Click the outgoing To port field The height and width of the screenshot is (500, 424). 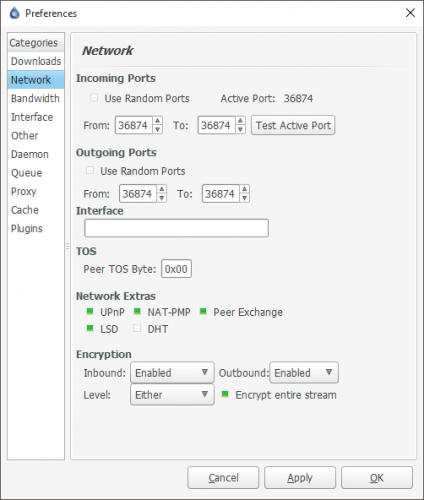[x=221, y=194]
